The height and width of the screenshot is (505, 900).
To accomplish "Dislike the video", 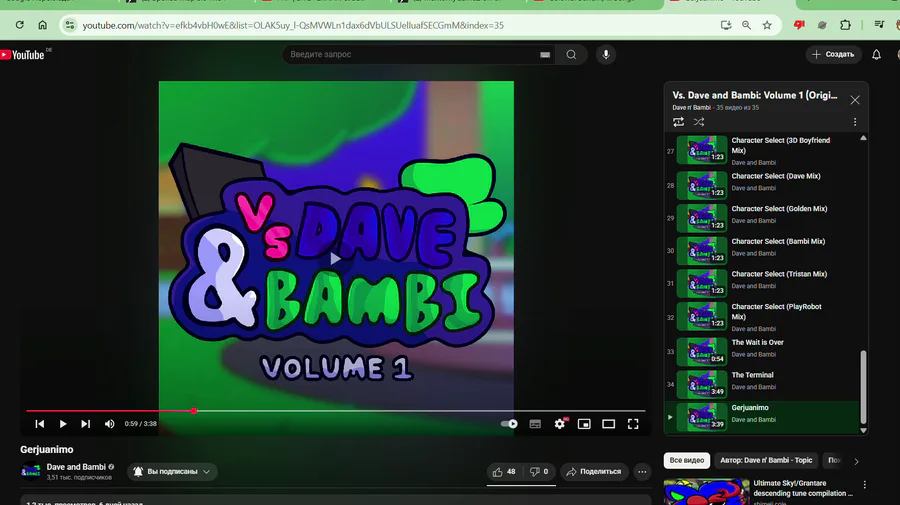I will [539, 472].
